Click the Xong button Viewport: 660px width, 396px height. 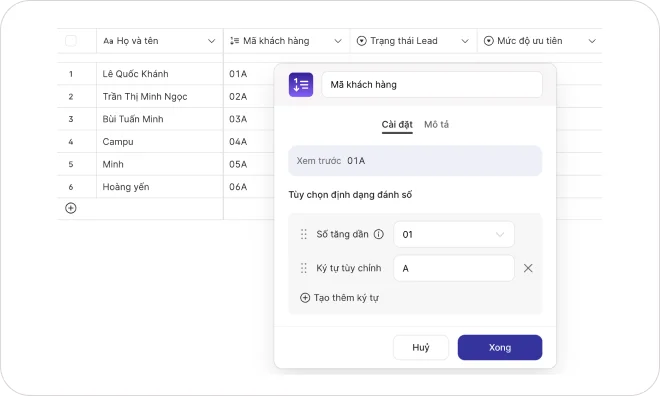tap(500, 347)
